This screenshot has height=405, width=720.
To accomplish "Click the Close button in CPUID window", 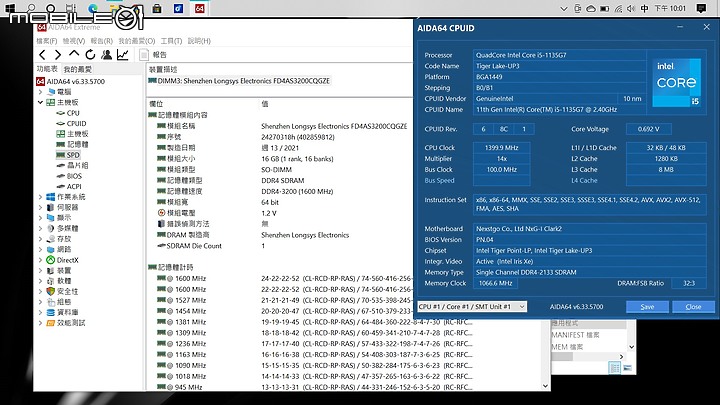I will click(693, 307).
